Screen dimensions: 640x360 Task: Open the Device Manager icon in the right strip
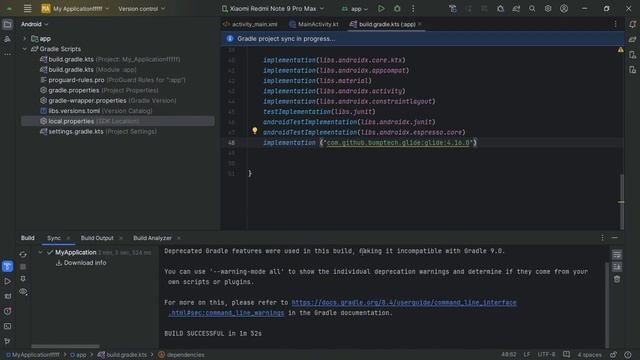pyautogui.click(x=632, y=55)
